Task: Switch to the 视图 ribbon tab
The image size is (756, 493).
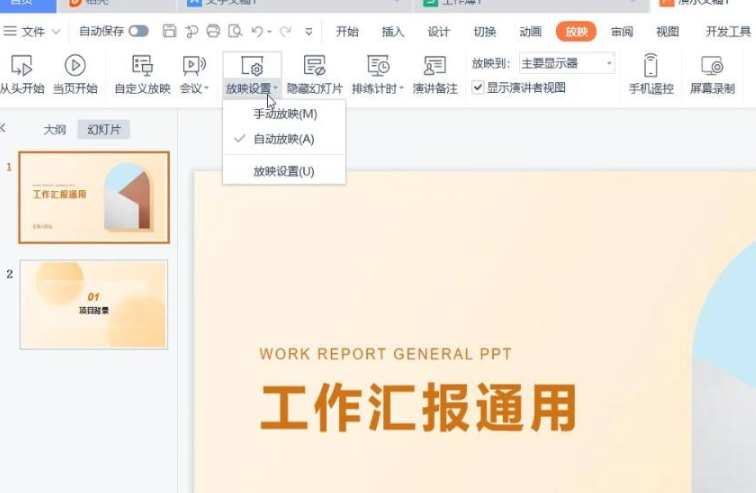Action: (668, 32)
